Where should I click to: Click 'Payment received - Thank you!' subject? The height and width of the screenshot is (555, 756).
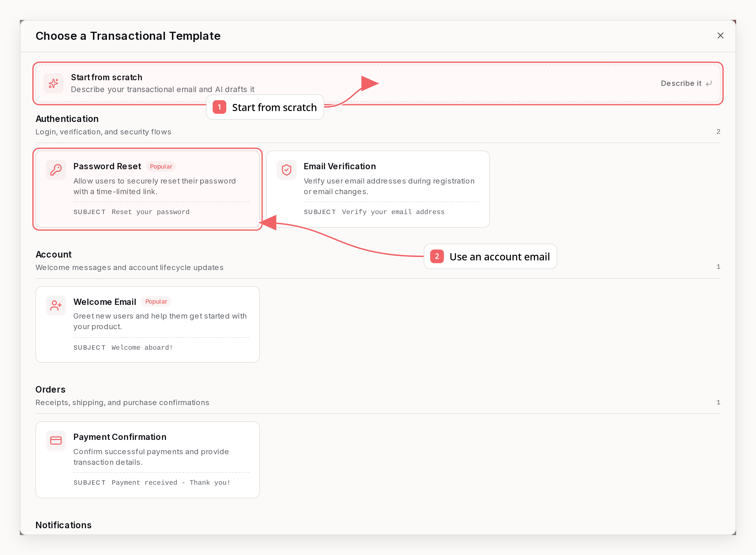(171, 483)
